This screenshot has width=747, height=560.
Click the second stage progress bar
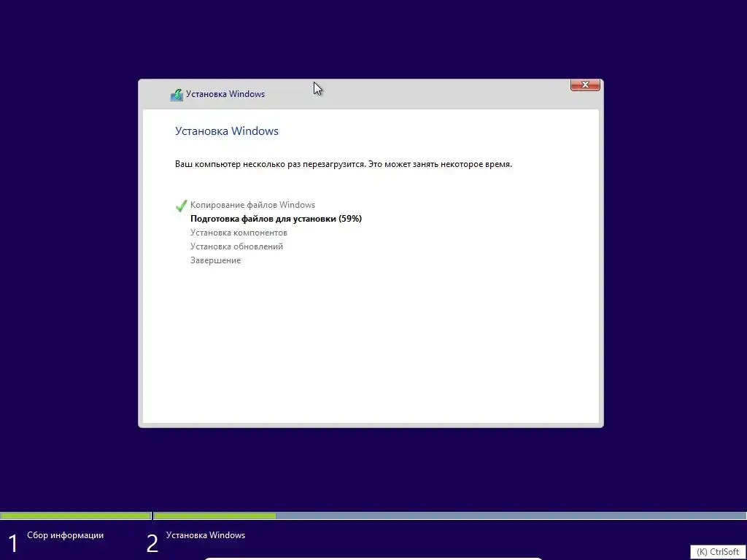pyautogui.click(x=450, y=516)
